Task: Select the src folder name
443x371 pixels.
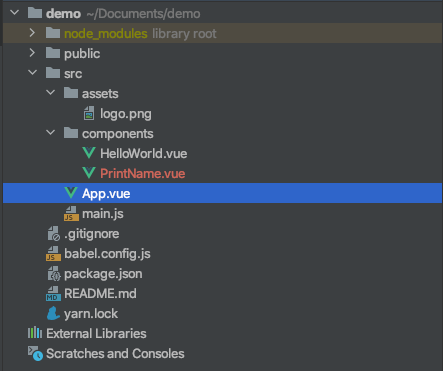Action: pos(73,74)
